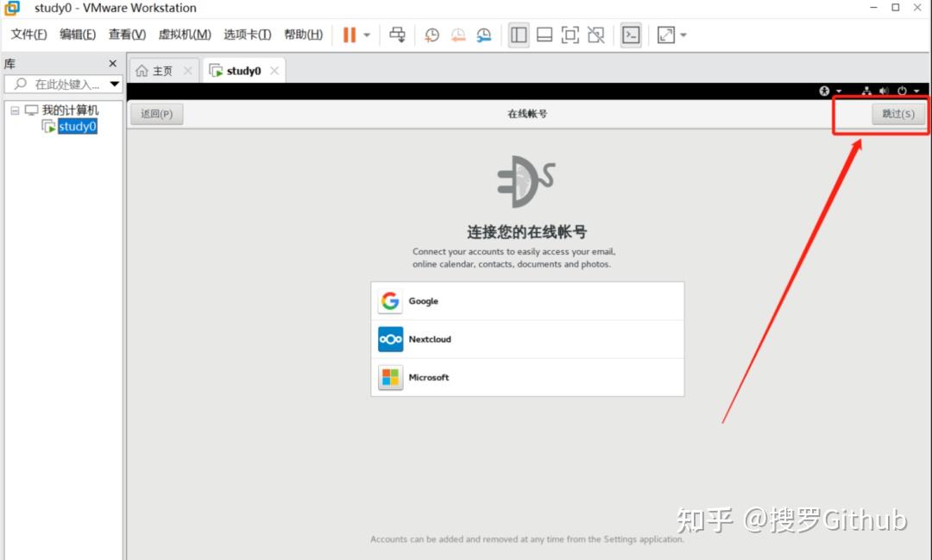Open the pause/power dropdown arrow
This screenshot has height=560, width=932.
coord(367,35)
